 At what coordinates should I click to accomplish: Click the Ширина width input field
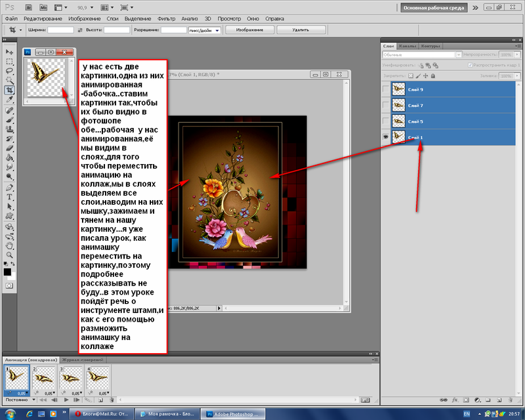60,30
